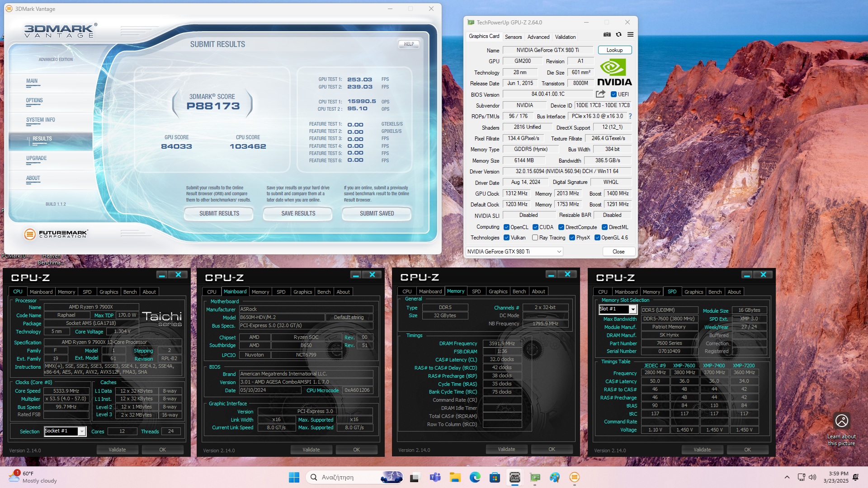Open the volume tray icon
Screen dimensions: 868x488
812,477
